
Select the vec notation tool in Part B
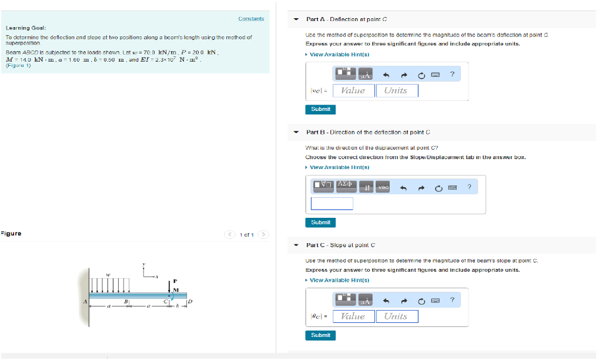pyautogui.click(x=383, y=187)
